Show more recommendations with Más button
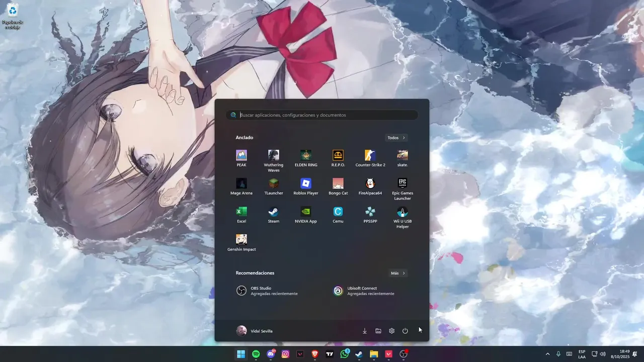 coord(398,273)
